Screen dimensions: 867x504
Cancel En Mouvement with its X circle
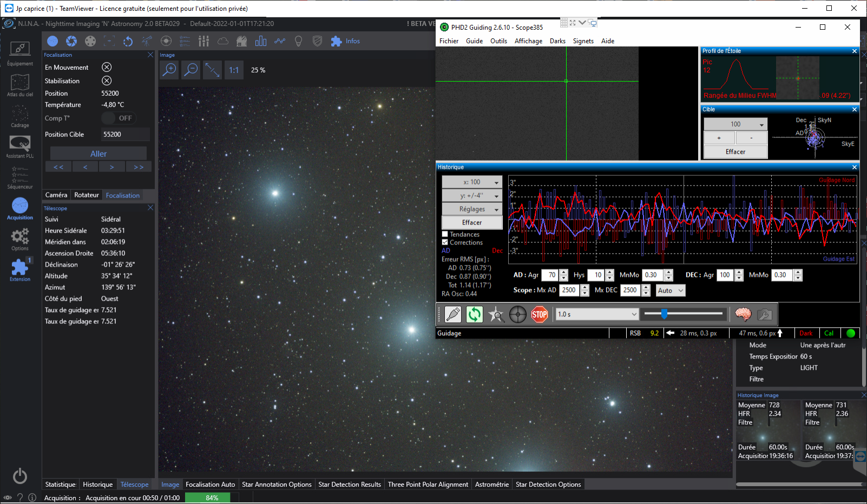[x=107, y=67]
